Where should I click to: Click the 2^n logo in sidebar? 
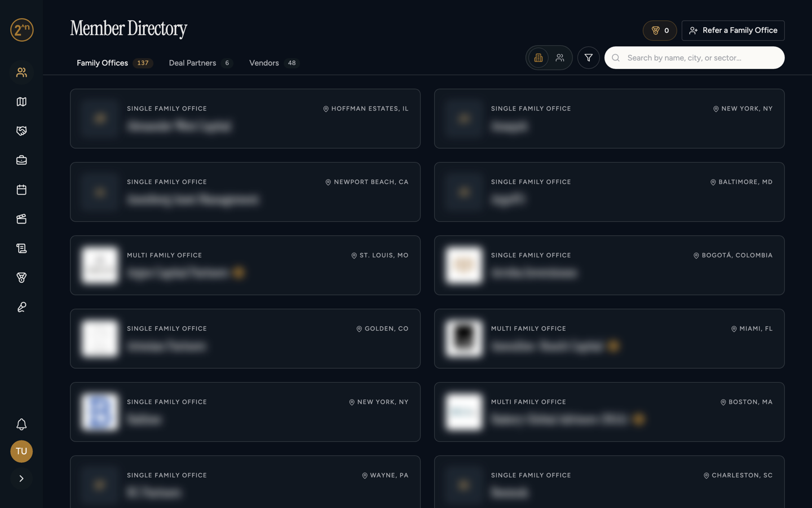tap(21, 30)
